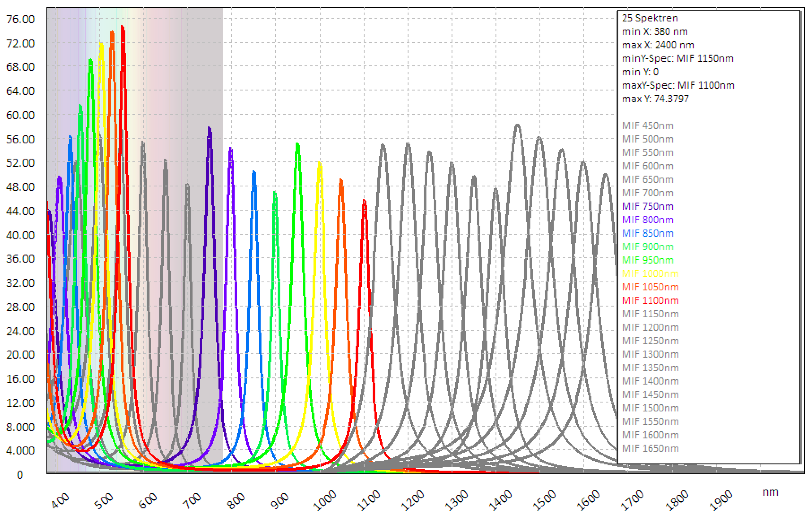
Task: Click the 'min X: 380 nm' info line
Action: click(655, 32)
